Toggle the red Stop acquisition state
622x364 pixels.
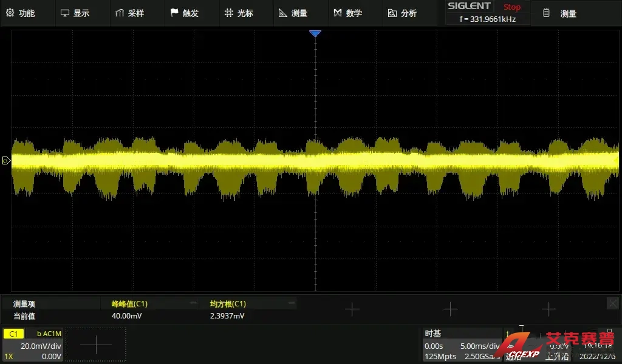511,7
